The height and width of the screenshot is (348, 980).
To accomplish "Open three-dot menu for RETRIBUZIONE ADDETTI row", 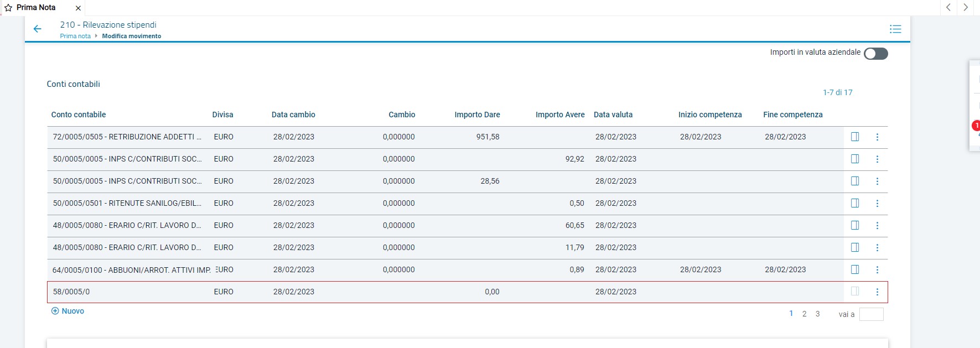I will pos(877,137).
